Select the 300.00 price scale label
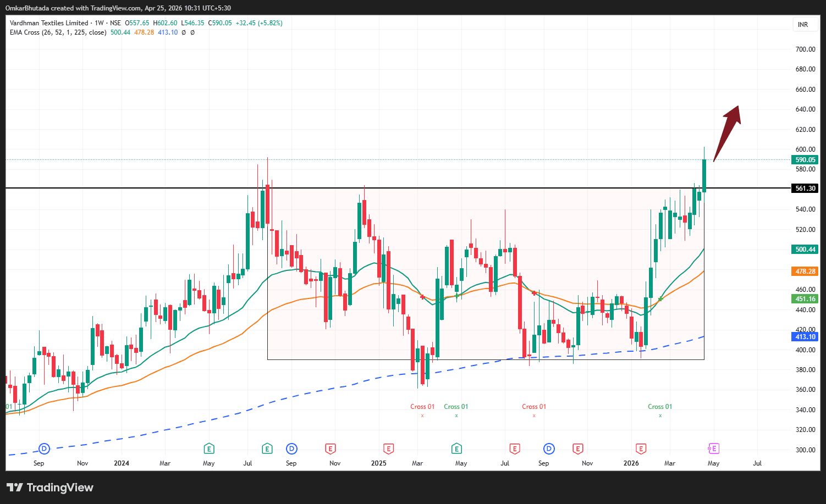826x504 pixels. tap(805, 450)
